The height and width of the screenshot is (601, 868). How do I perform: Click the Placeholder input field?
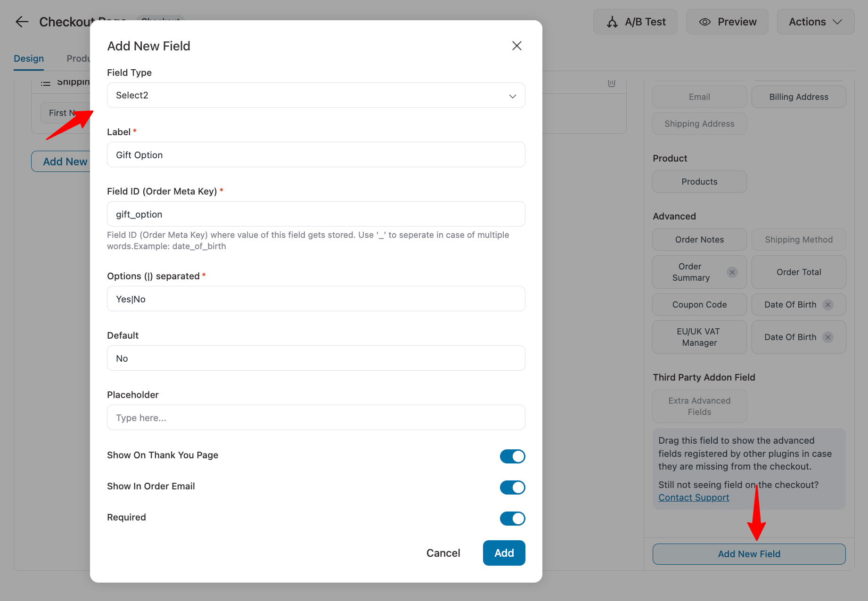[x=316, y=417]
